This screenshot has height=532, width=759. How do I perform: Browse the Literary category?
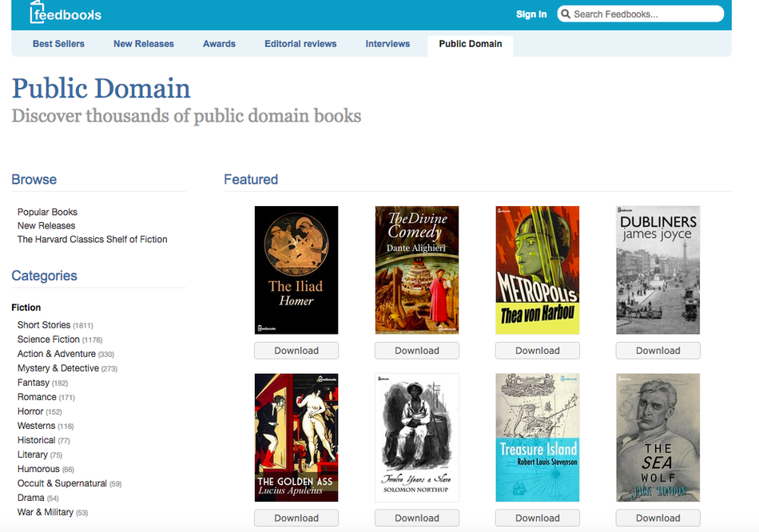click(33, 455)
